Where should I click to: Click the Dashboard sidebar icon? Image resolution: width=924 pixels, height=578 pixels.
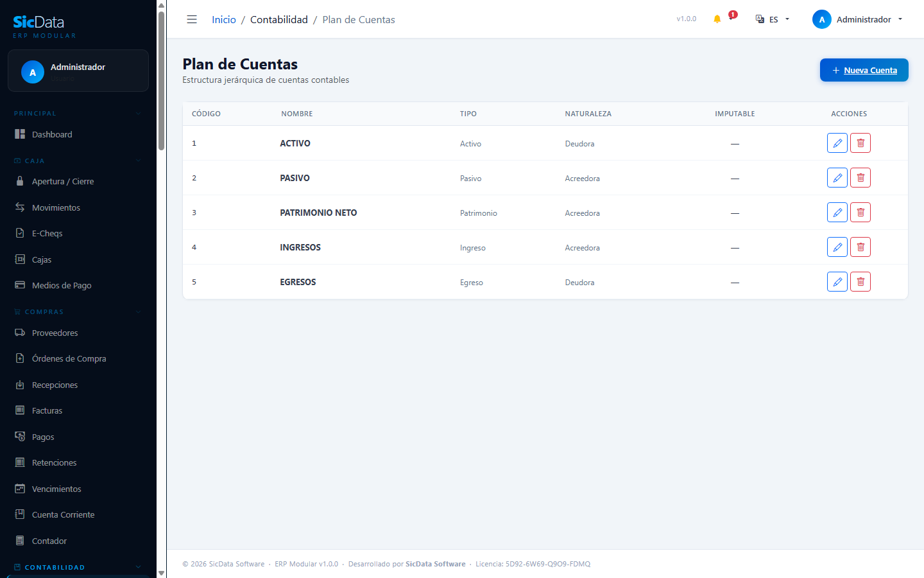(20, 134)
